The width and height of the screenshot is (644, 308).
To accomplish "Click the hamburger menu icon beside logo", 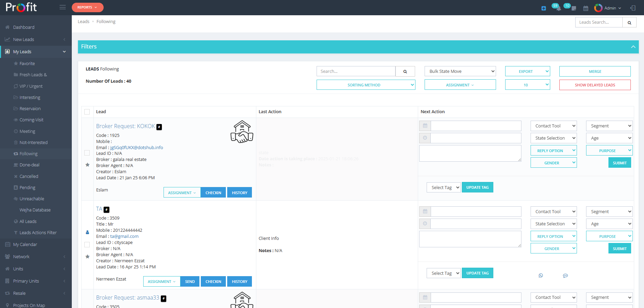I will pos(63,7).
